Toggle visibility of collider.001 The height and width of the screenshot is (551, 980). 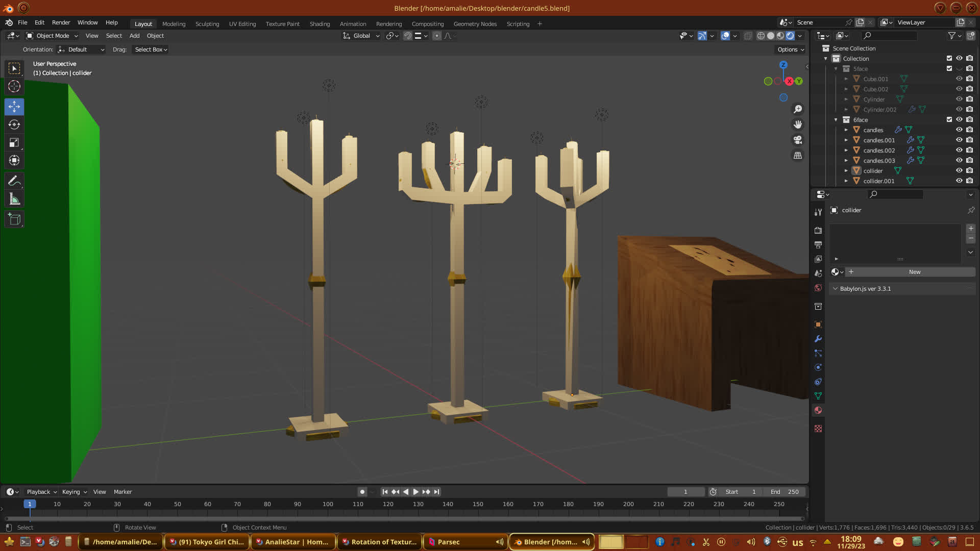[x=959, y=181]
